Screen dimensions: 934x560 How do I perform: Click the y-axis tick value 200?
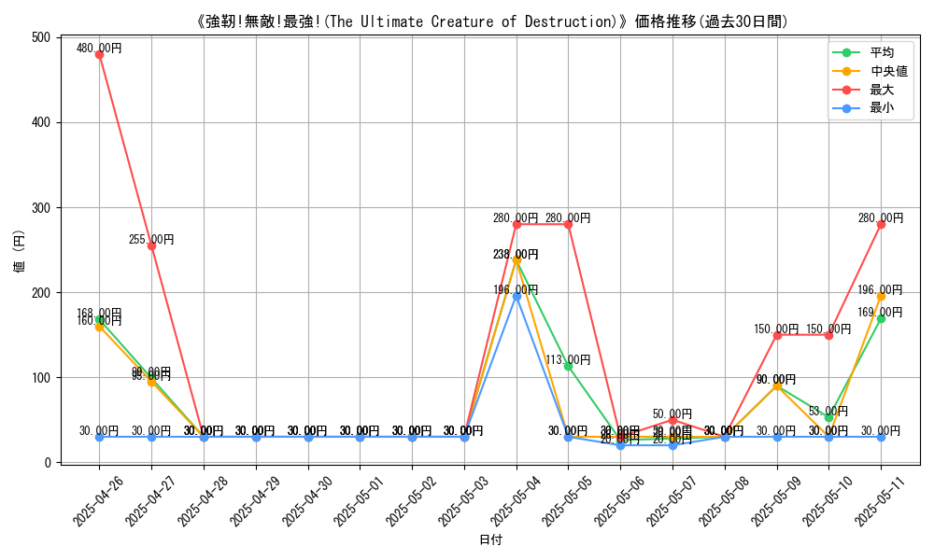[x=42, y=293]
